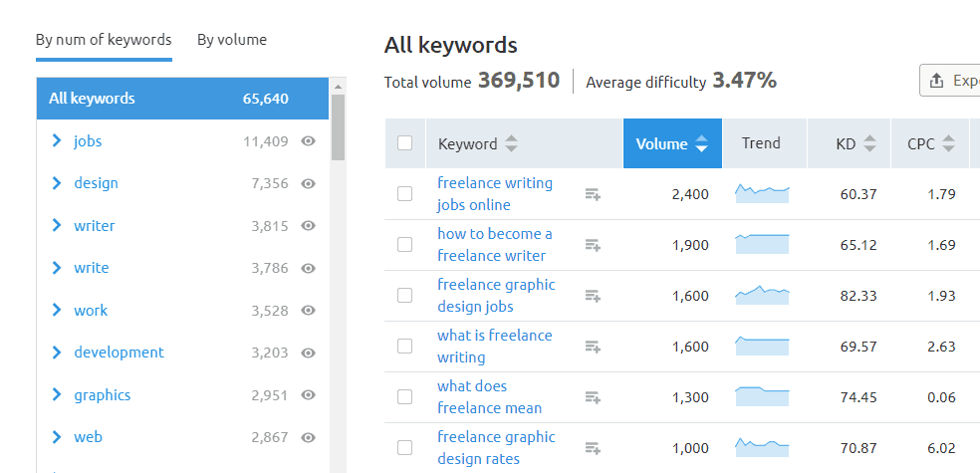Add 'what is freelance writing' to keyword list
This screenshot has height=473, width=980.
[593, 347]
